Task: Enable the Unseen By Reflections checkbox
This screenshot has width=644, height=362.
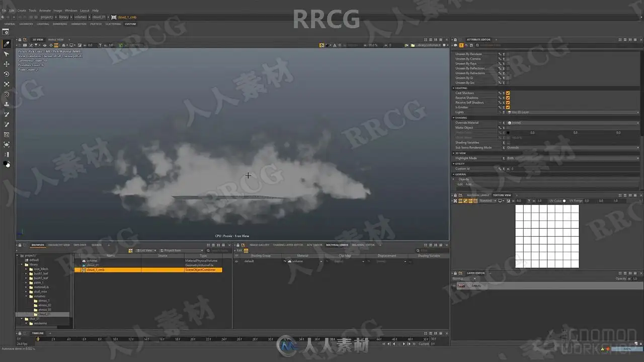Action: tap(508, 68)
